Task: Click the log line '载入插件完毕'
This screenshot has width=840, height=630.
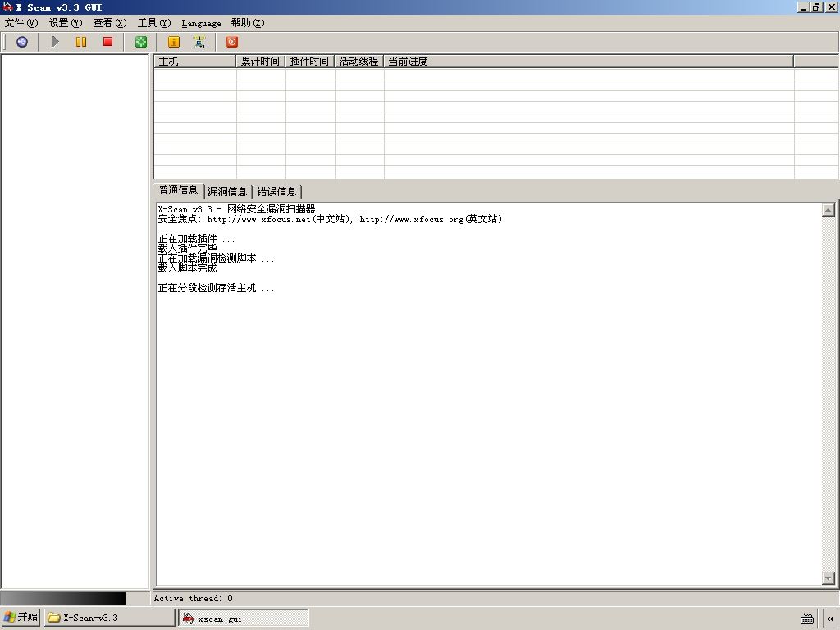Action: pos(188,249)
